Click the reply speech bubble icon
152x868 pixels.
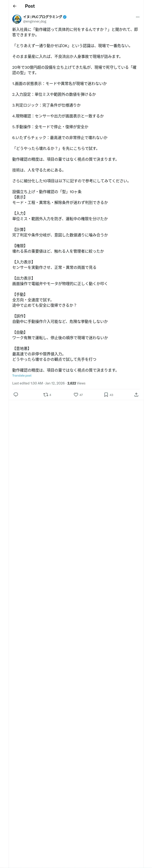(x=16, y=395)
